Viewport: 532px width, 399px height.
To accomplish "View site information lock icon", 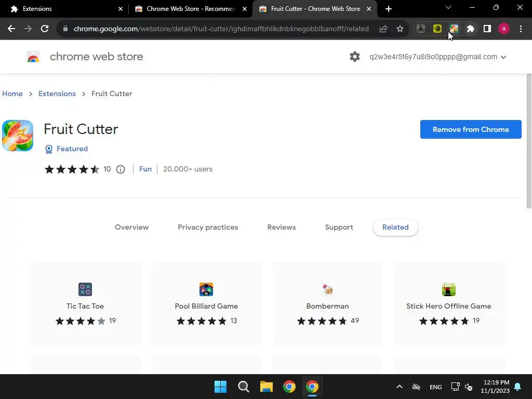I will tap(65, 29).
